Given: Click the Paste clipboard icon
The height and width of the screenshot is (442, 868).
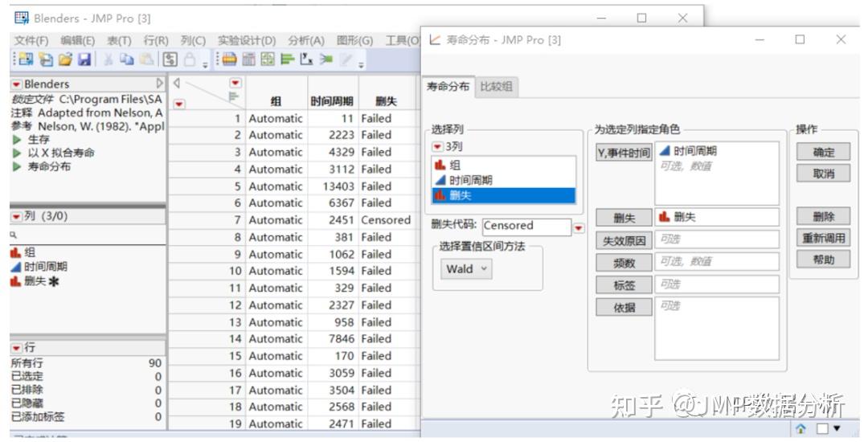Looking at the screenshot, I should [146, 59].
